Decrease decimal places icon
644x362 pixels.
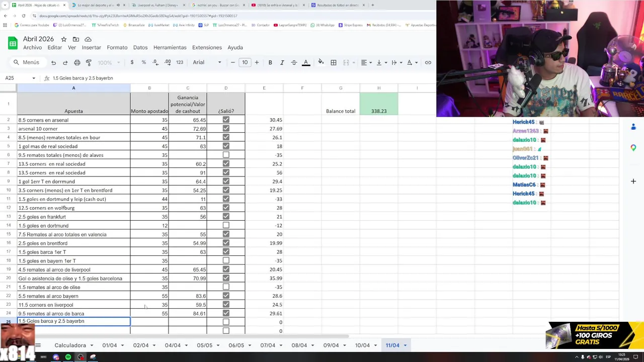(155, 62)
